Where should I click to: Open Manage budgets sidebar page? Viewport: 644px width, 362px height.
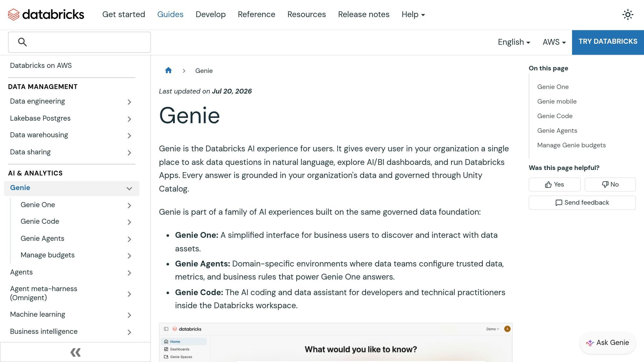(x=47, y=255)
